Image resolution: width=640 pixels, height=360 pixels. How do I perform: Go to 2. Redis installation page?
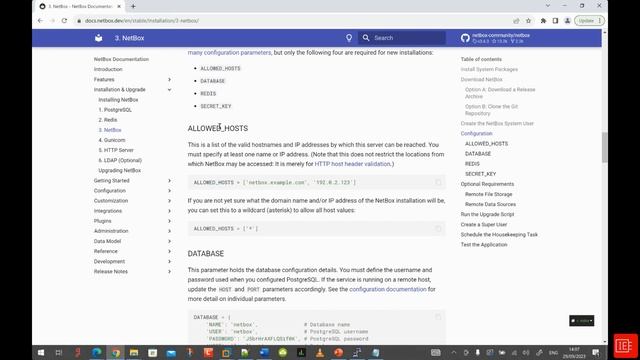(x=108, y=120)
